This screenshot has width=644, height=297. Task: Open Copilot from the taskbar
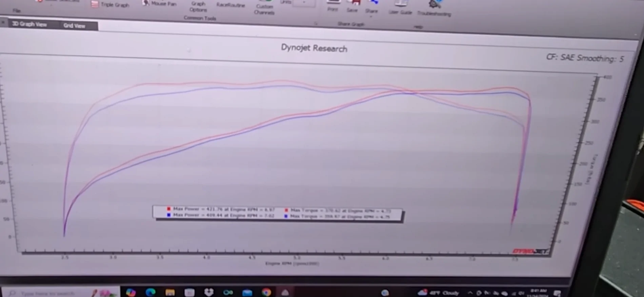pyautogui.click(x=130, y=292)
